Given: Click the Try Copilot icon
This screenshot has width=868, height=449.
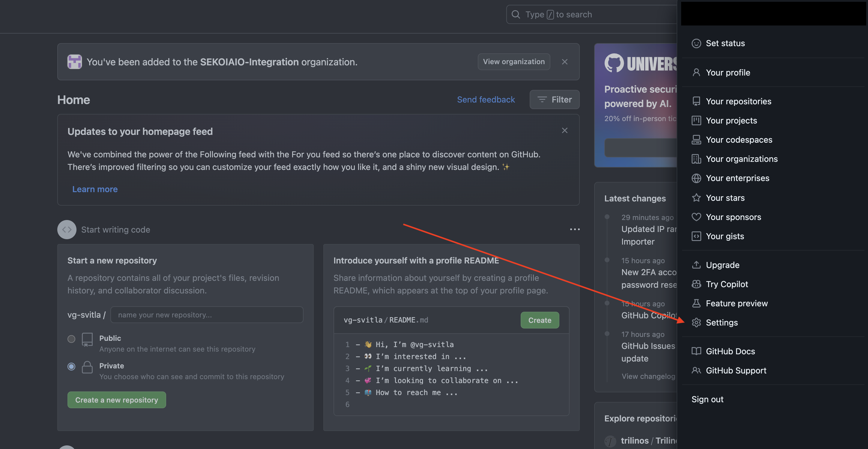Looking at the screenshot, I should [x=696, y=284].
